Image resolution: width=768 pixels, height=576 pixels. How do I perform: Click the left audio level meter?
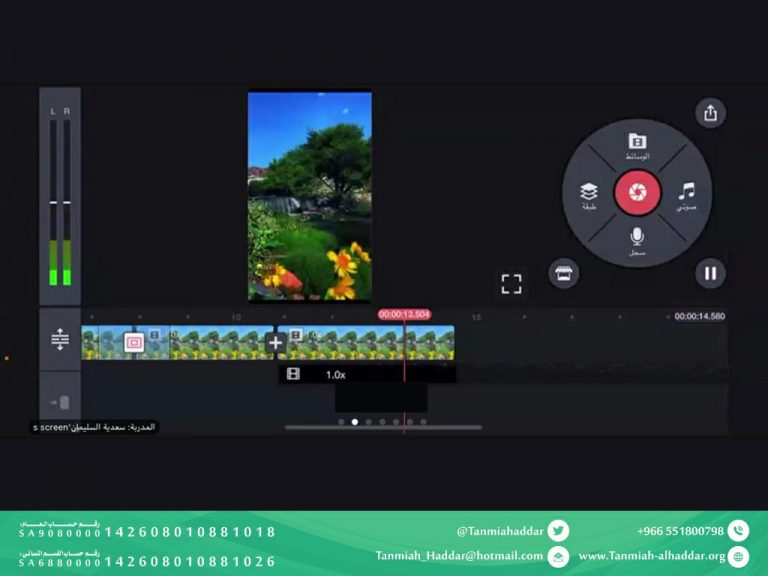53,202
